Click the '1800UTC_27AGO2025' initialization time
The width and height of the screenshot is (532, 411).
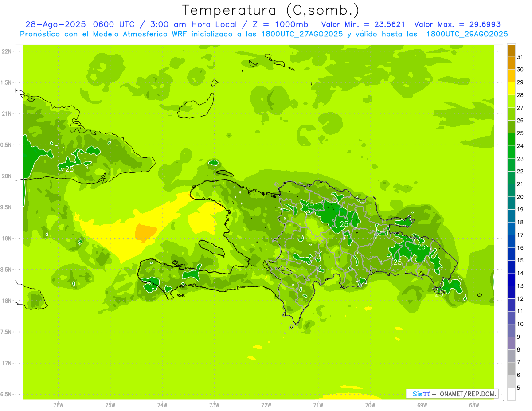[302, 34]
